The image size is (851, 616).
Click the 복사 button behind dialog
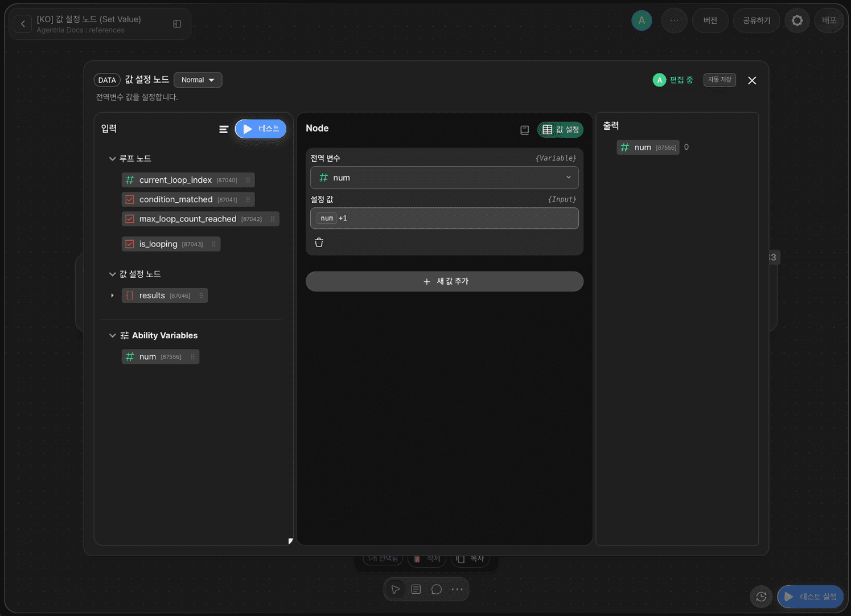pos(470,559)
